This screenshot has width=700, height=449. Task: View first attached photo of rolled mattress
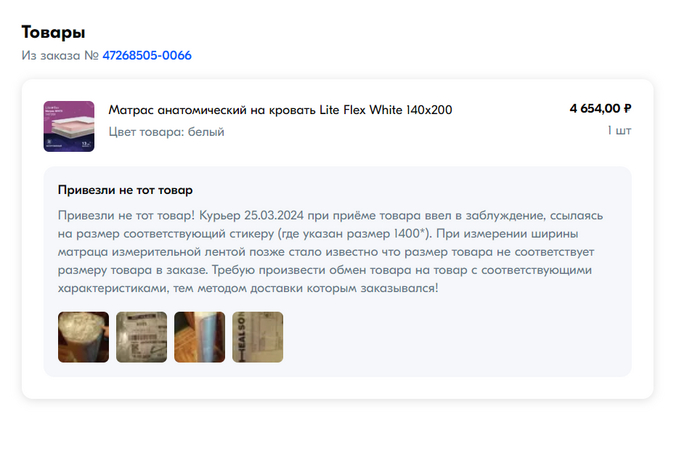click(83, 337)
